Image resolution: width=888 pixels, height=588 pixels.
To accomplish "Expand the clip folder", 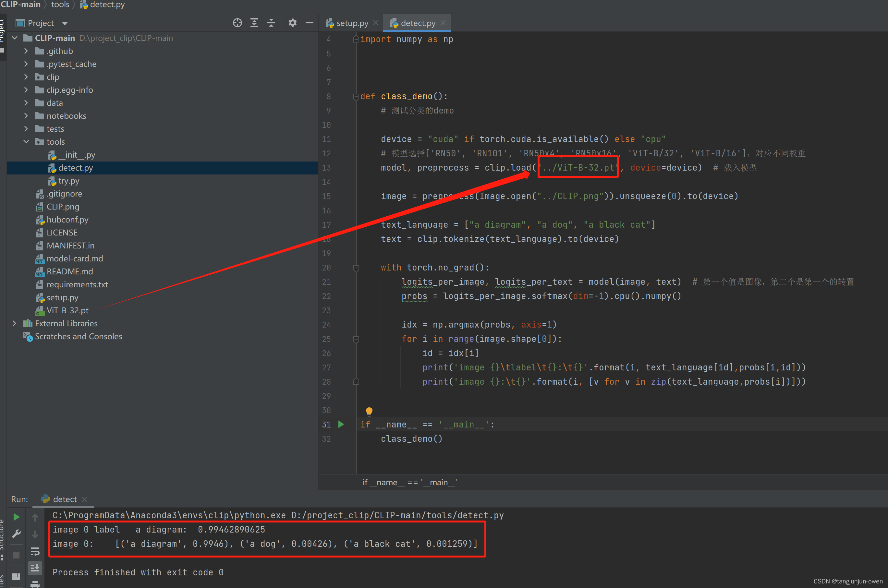I will coord(26,77).
